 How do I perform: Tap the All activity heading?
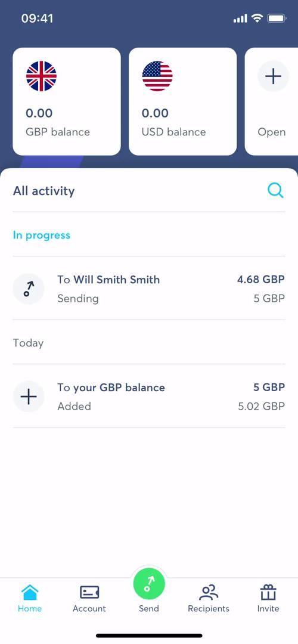44,191
